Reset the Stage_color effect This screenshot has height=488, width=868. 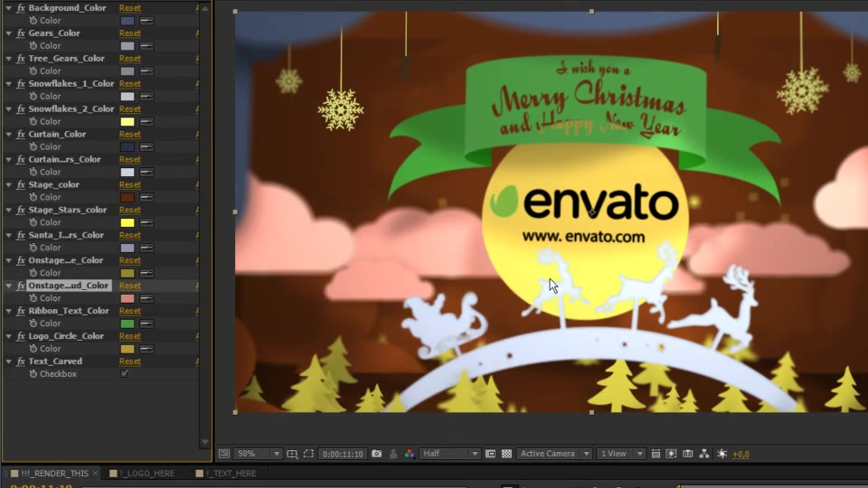point(130,184)
